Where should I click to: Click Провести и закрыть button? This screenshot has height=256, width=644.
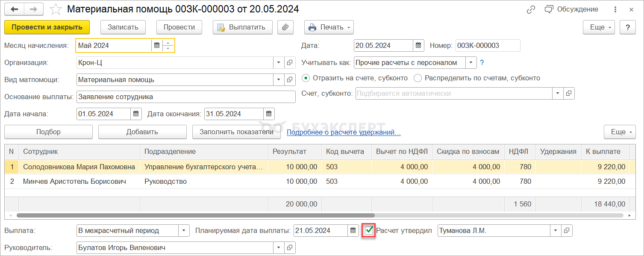(x=47, y=27)
